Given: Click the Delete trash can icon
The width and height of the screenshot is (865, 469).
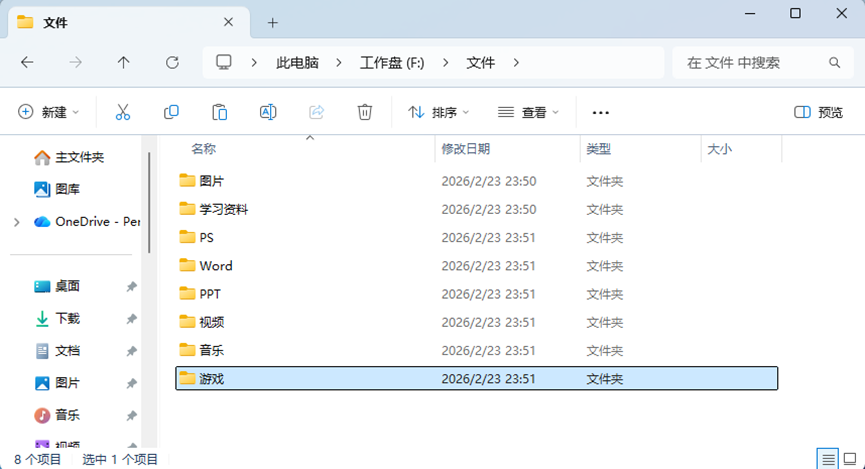Looking at the screenshot, I should pyautogui.click(x=365, y=112).
